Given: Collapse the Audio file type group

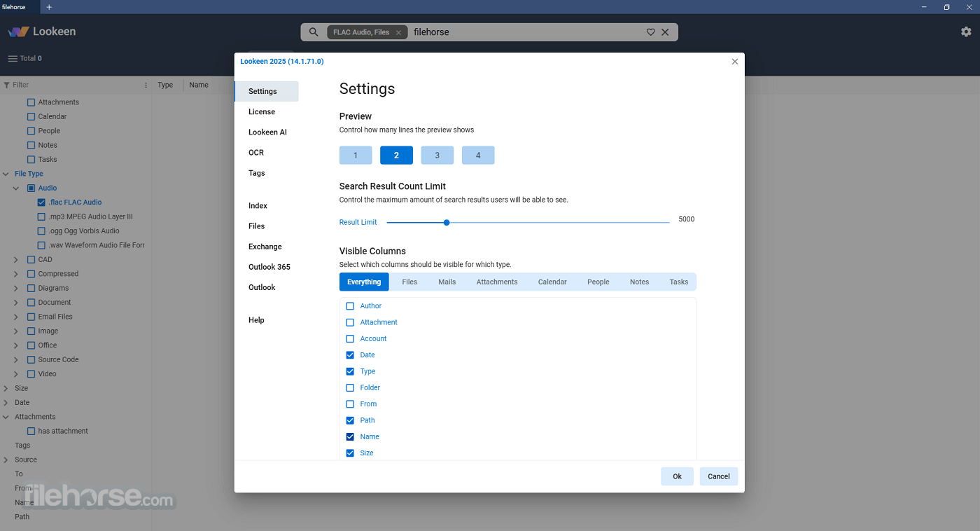Looking at the screenshot, I should pyautogui.click(x=16, y=188).
